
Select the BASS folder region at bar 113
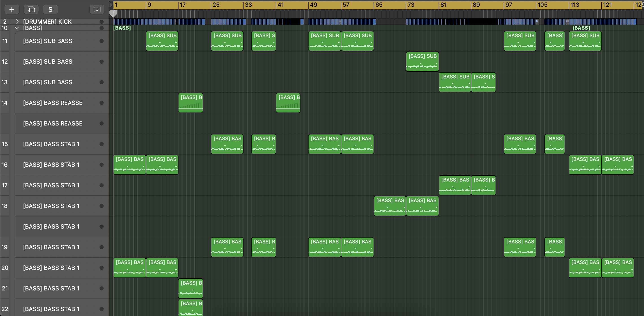tap(581, 28)
